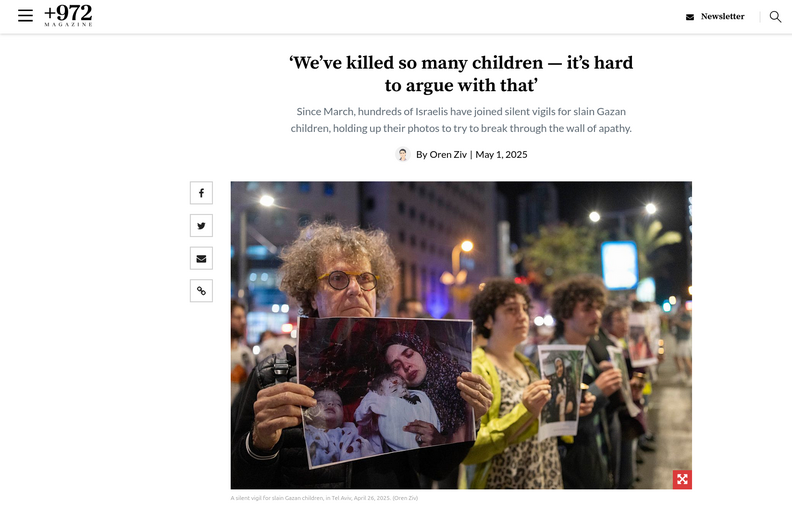Copy article link with chain icon
Screen dimensions: 792x511
click(x=201, y=291)
